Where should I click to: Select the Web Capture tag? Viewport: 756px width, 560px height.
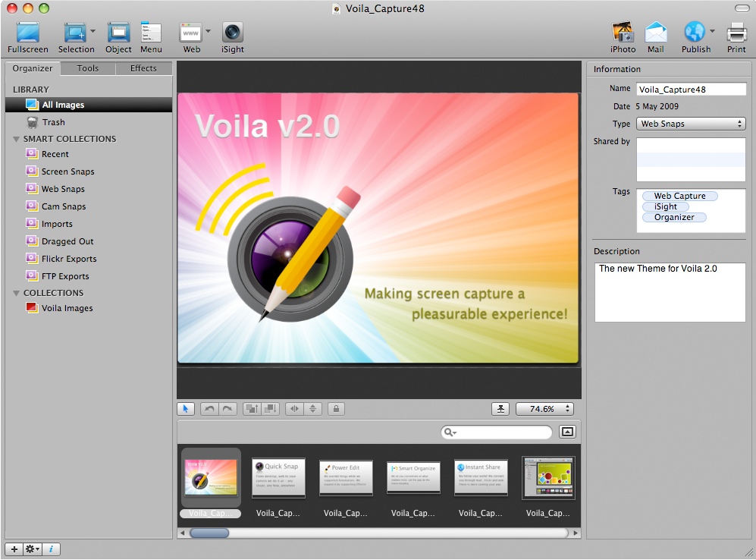click(x=680, y=196)
